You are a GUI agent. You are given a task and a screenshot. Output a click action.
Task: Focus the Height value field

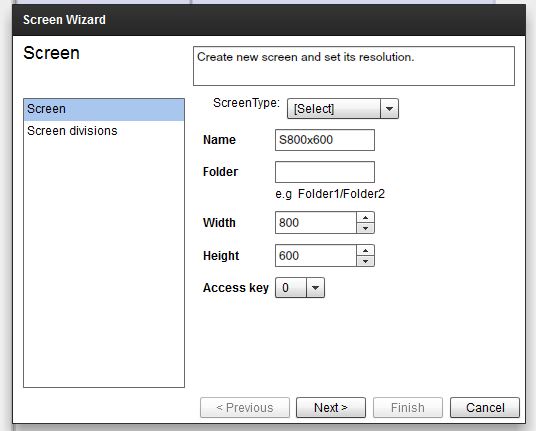pyautogui.click(x=316, y=256)
